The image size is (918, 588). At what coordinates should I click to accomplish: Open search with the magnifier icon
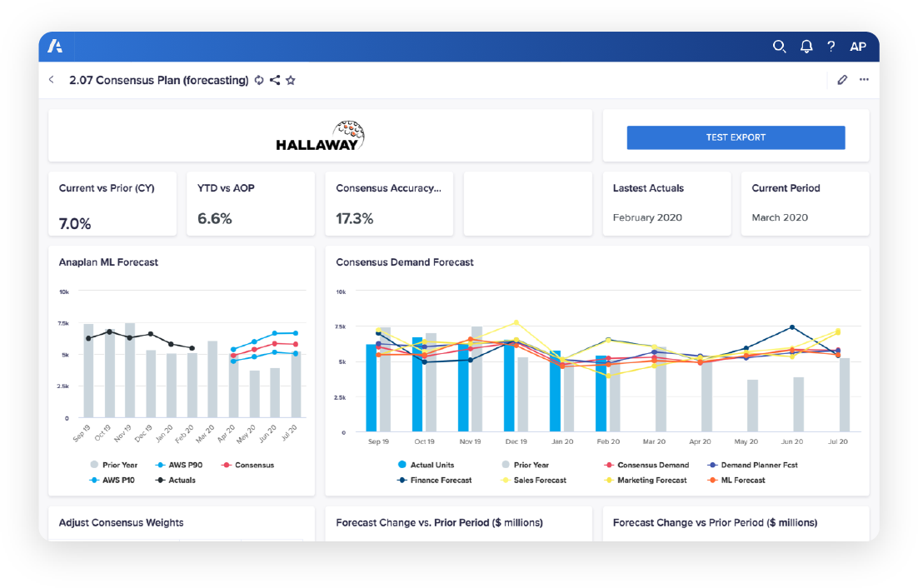pos(779,47)
